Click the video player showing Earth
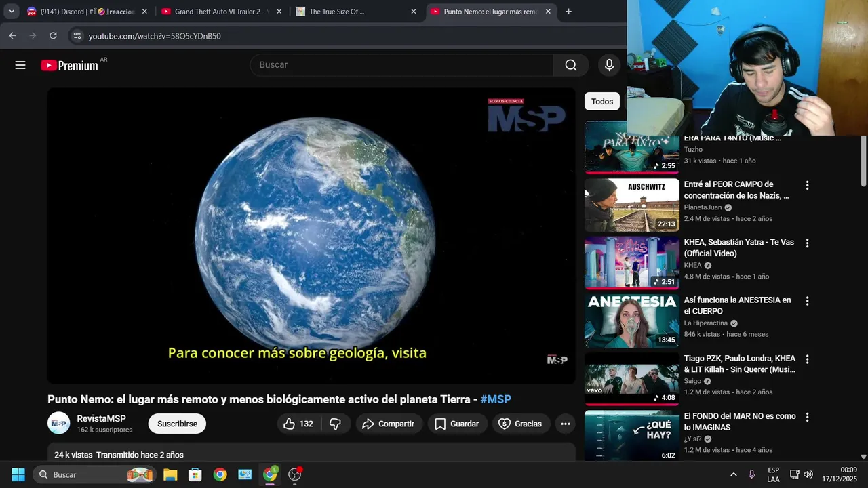This screenshot has height=488, width=868. tap(311, 236)
